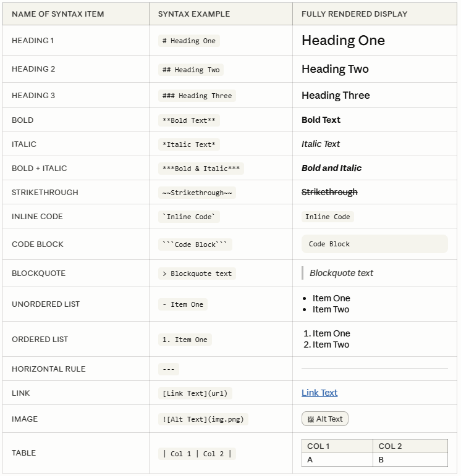Click the Alt Text image placeholder

tap(325, 419)
